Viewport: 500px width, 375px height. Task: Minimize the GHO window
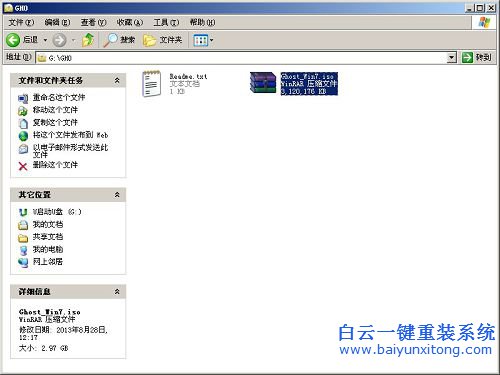[469, 8]
